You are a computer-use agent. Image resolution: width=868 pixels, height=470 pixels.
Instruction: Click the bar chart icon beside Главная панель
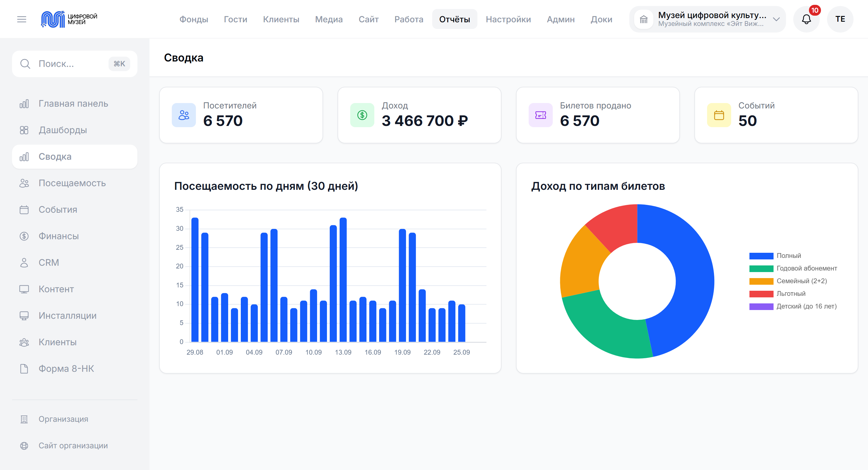pos(24,104)
